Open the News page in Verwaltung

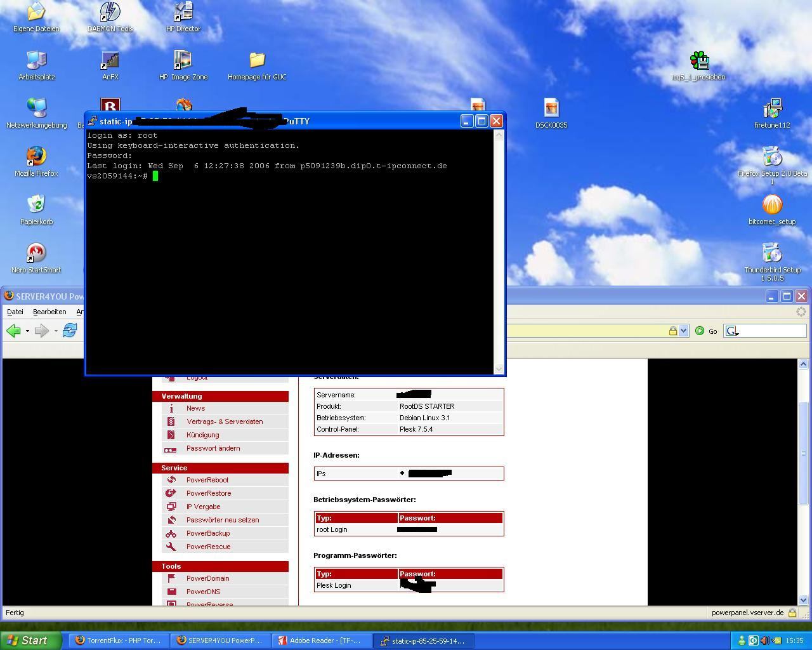click(195, 408)
